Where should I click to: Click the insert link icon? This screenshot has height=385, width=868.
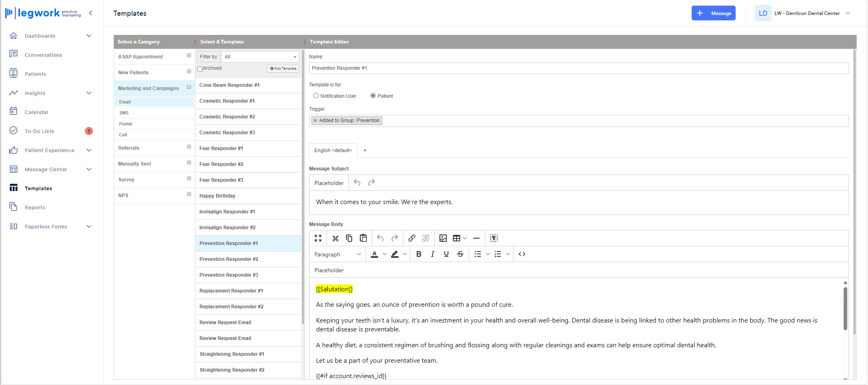click(x=411, y=238)
